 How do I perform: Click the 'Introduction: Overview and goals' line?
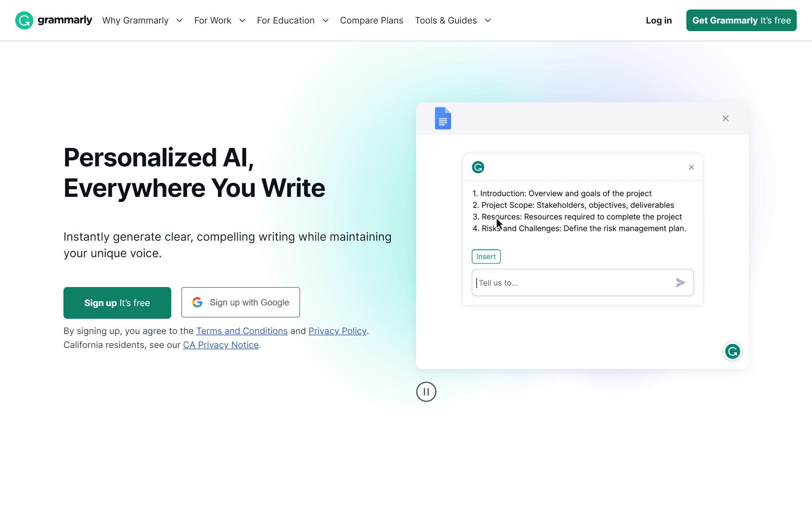click(x=562, y=194)
